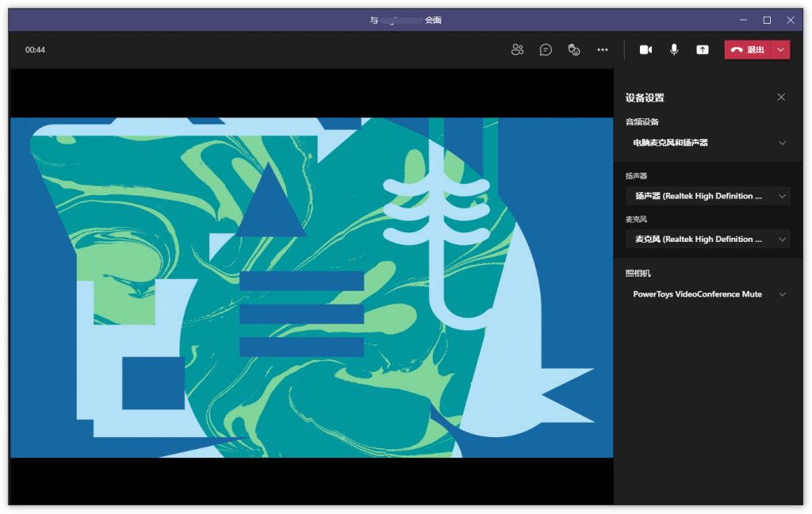
Task: Open the PowerToys VideoConference Mute camera dropdown
Action: click(708, 294)
